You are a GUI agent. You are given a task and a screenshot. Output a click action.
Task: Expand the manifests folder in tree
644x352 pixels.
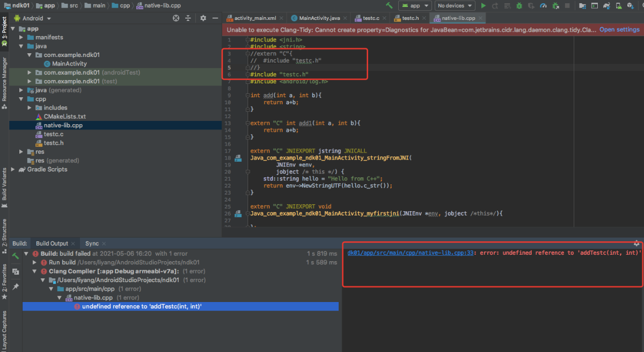coord(21,38)
